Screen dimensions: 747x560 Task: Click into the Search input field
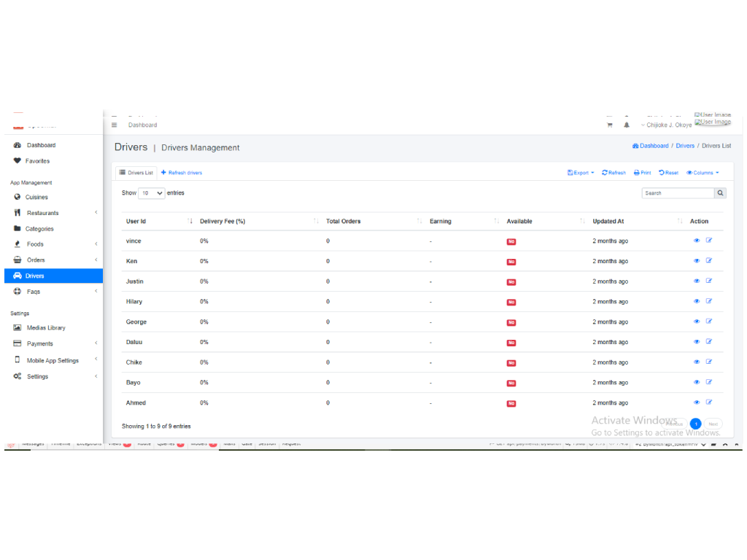pos(678,193)
